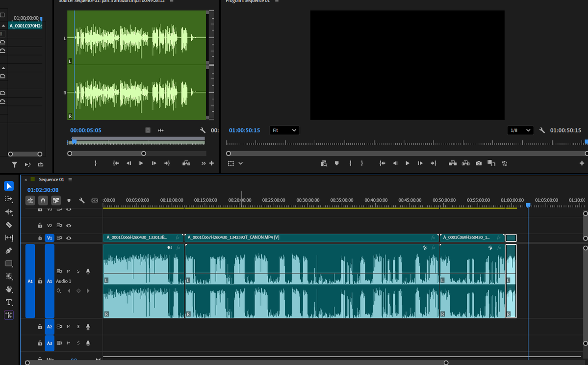Click the Source monitor playhead marker
The width and height of the screenshot is (588, 365).
coord(74,141)
